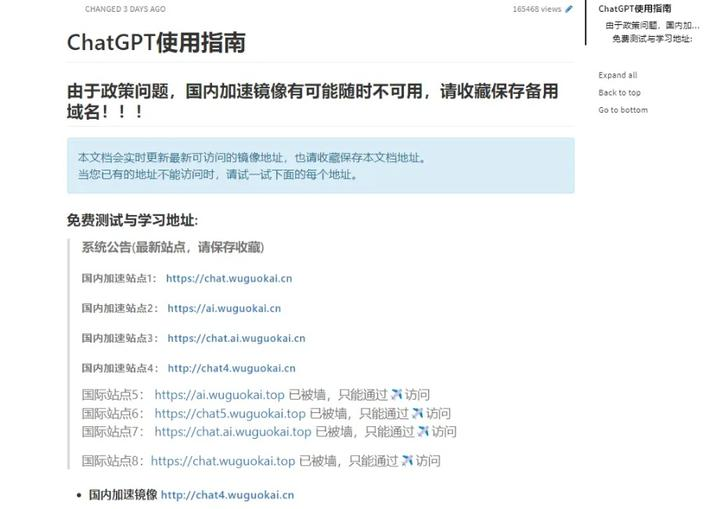The image size is (720, 509).
Task: Open link https://chat5.wuguokai.top
Action: pos(230,413)
